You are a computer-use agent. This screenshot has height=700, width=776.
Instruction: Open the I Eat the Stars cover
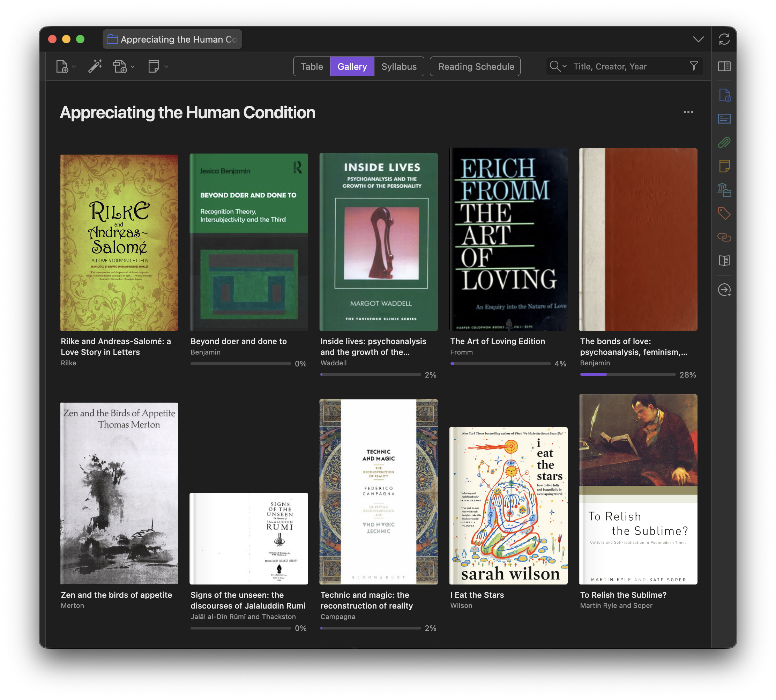508,505
